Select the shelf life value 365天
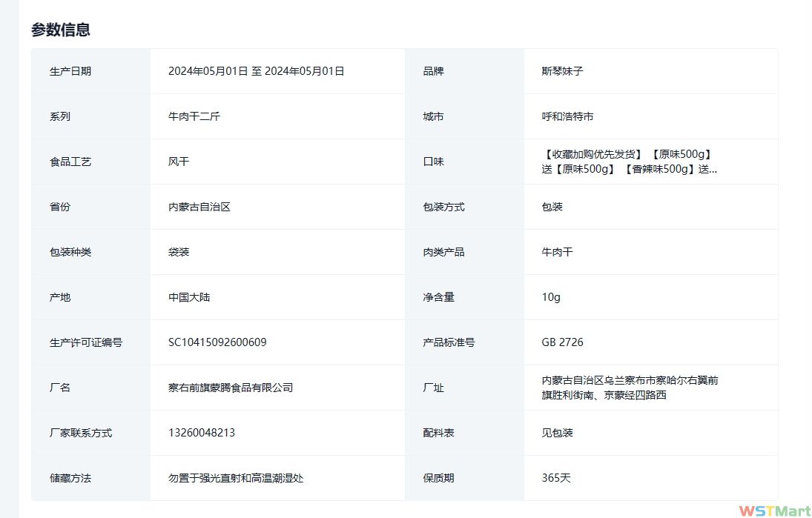Viewport: 812px width, 518px height. click(556, 478)
